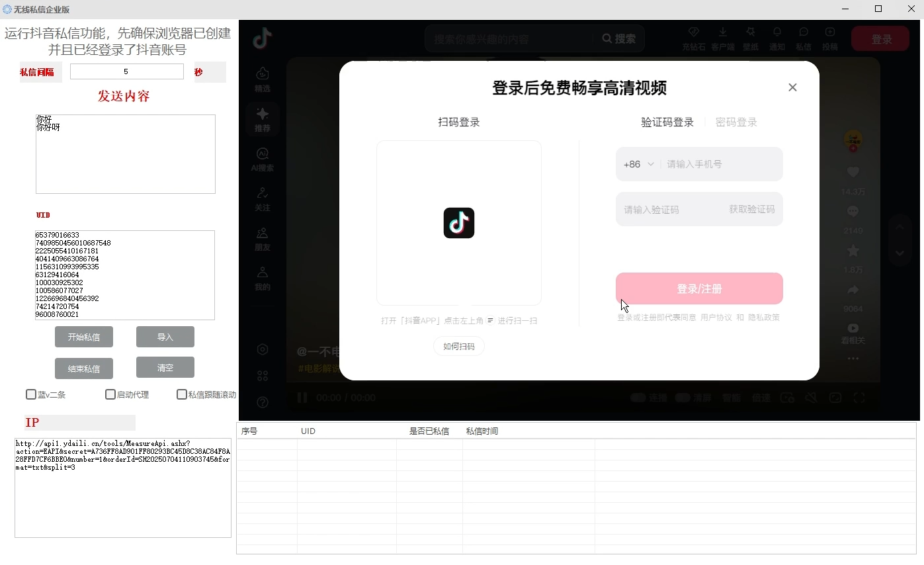The height and width of the screenshot is (565, 924).
Task: Select the 推荐 sidebar item
Action: 263,119
